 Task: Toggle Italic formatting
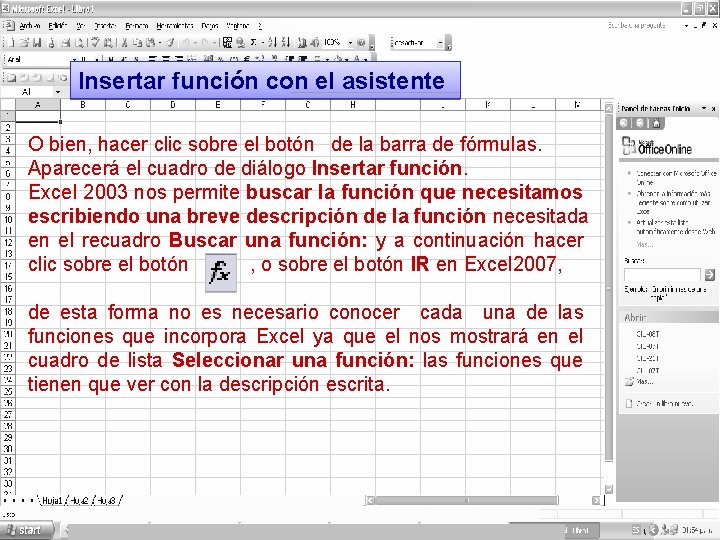click(x=124, y=59)
